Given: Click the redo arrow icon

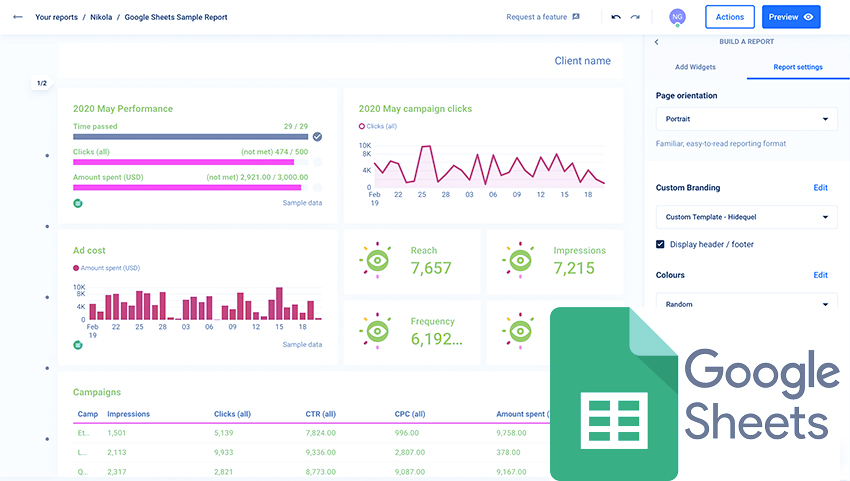Looking at the screenshot, I should (635, 17).
